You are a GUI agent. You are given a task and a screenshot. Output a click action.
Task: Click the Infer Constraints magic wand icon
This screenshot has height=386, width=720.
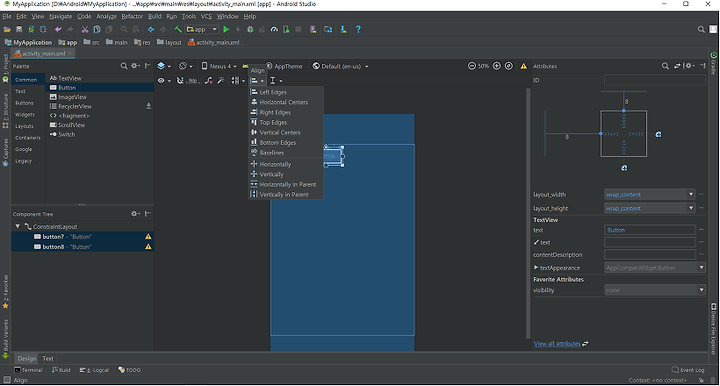pyautogui.click(x=221, y=81)
